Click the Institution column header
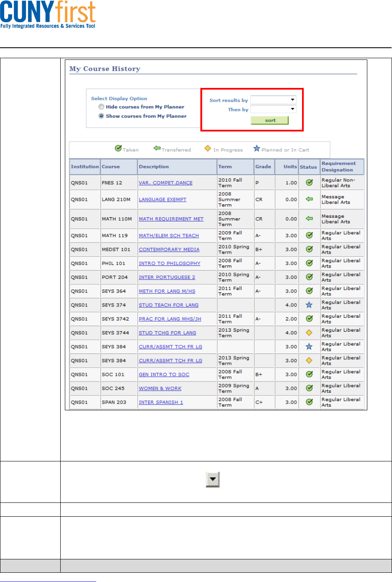 coord(85,167)
